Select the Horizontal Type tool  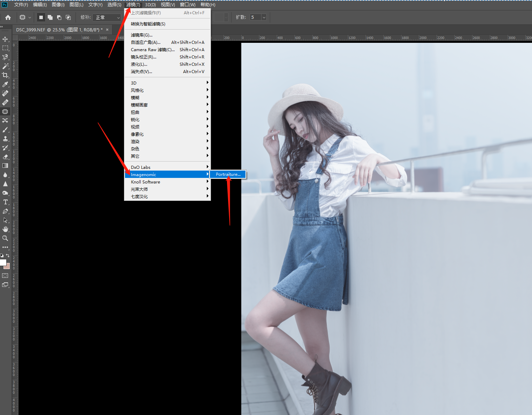tap(5, 202)
